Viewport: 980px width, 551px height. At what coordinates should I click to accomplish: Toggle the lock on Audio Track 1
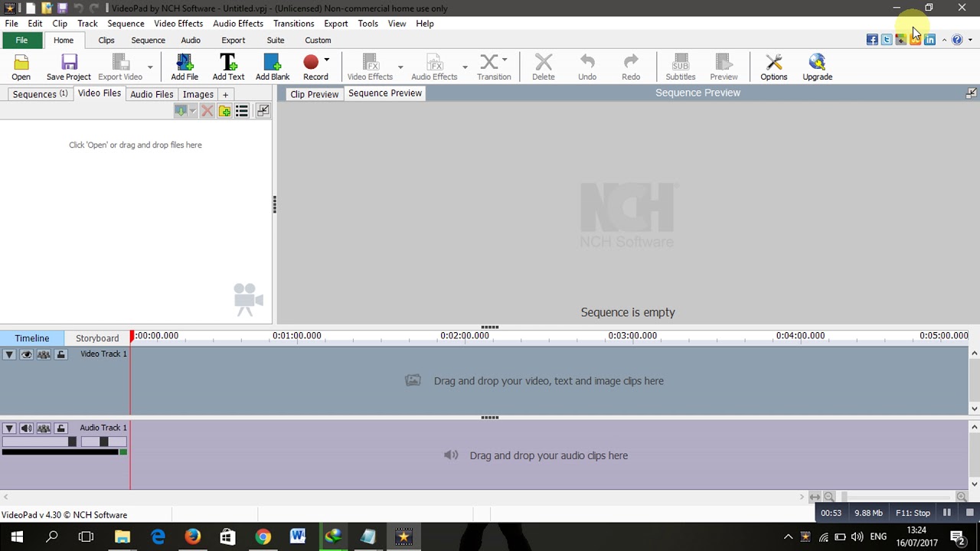[61, 429]
